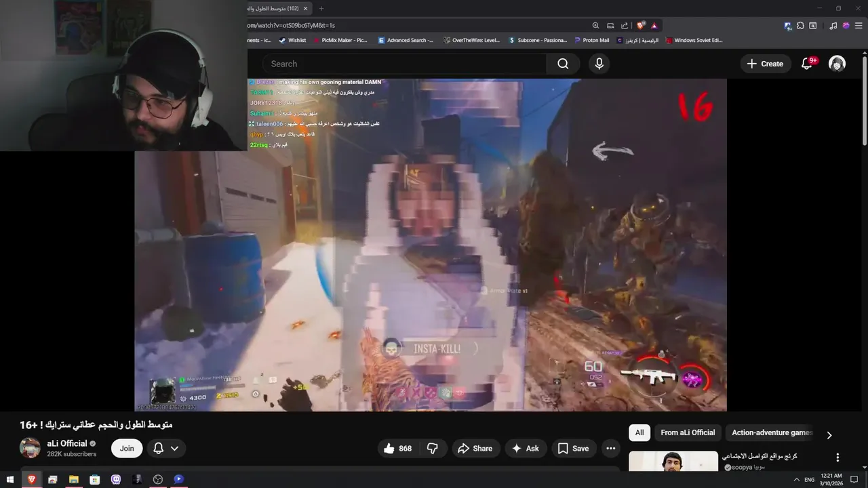Screen dimensions: 868x488
Task: Open the YouTube notifications bell
Action: [x=806, y=64]
